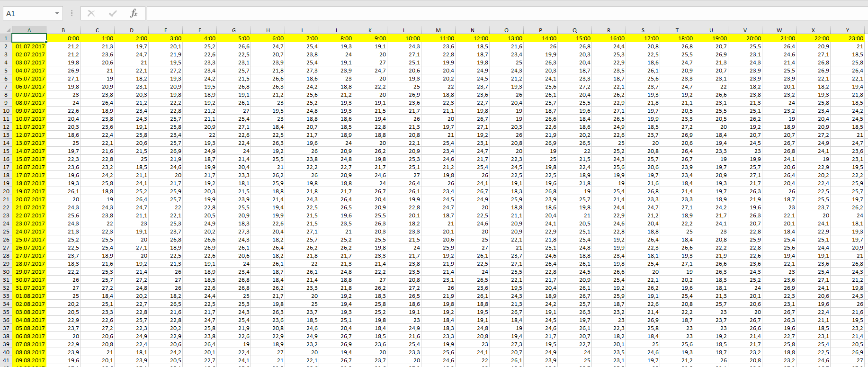This screenshot has width=868, height=367.
Task: Select the 5:00 value 26,6 for 01.07.2017
Action: [234, 46]
